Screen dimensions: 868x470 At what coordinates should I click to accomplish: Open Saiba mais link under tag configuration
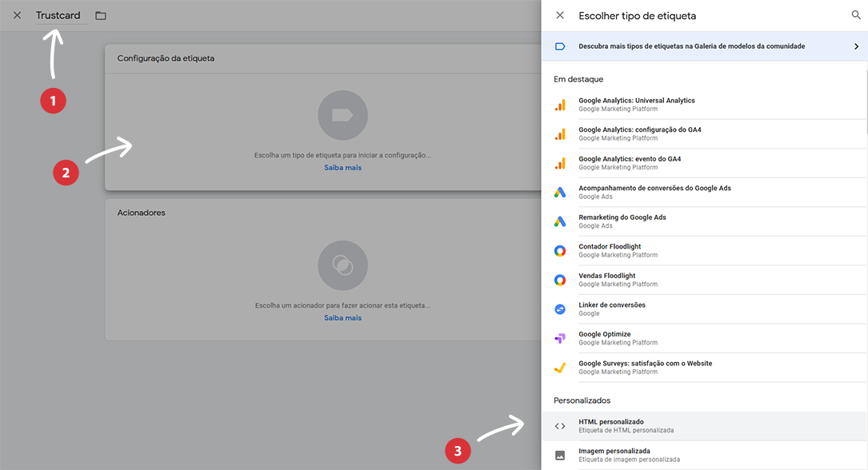342,168
